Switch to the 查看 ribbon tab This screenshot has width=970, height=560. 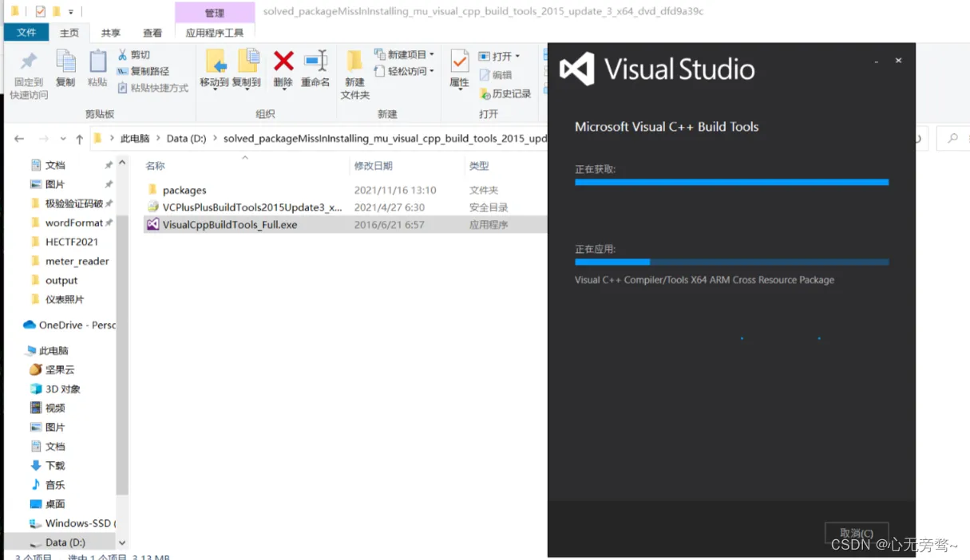152,33
